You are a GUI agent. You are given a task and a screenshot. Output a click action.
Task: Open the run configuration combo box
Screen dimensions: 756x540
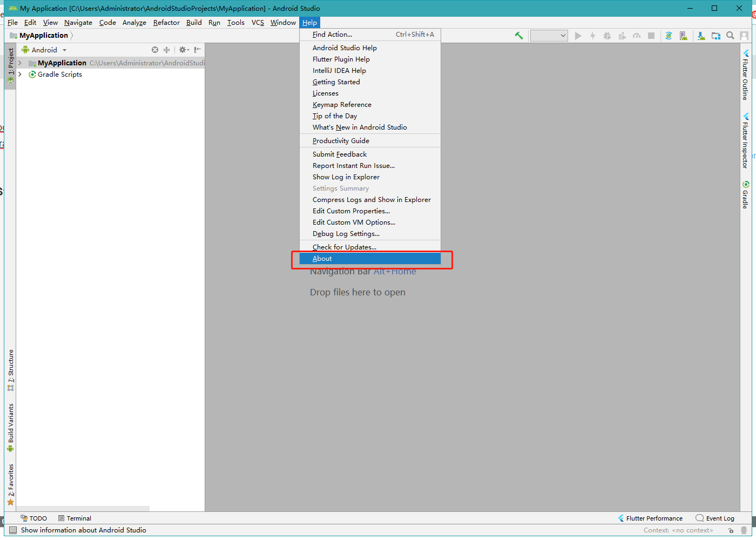549,36
